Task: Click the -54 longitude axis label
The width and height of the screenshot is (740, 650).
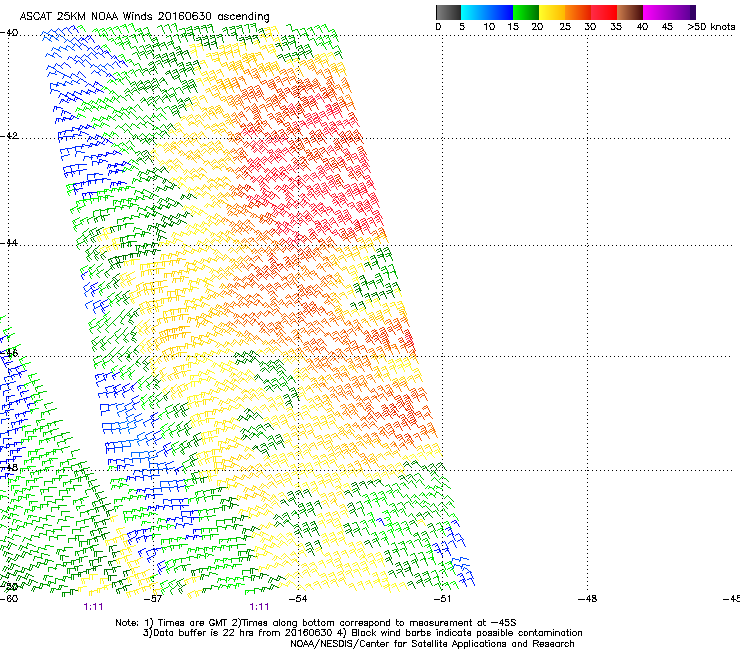Action: click(x=298, y=599)
